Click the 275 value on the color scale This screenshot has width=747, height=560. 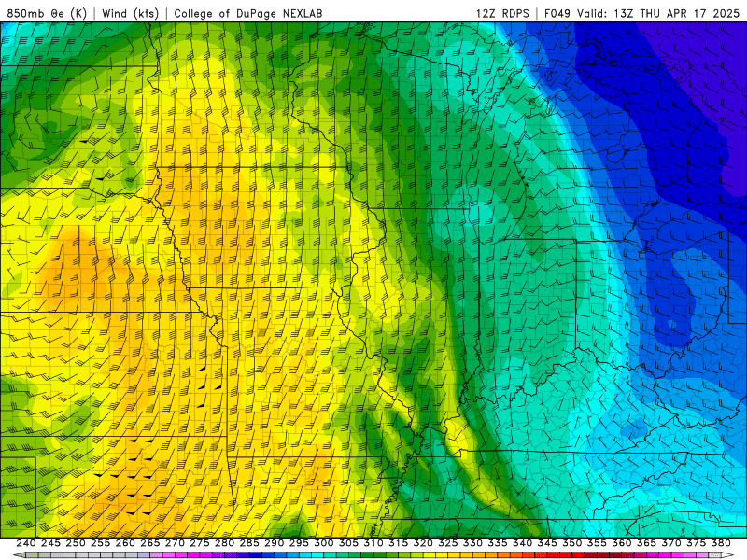[200, 543]
